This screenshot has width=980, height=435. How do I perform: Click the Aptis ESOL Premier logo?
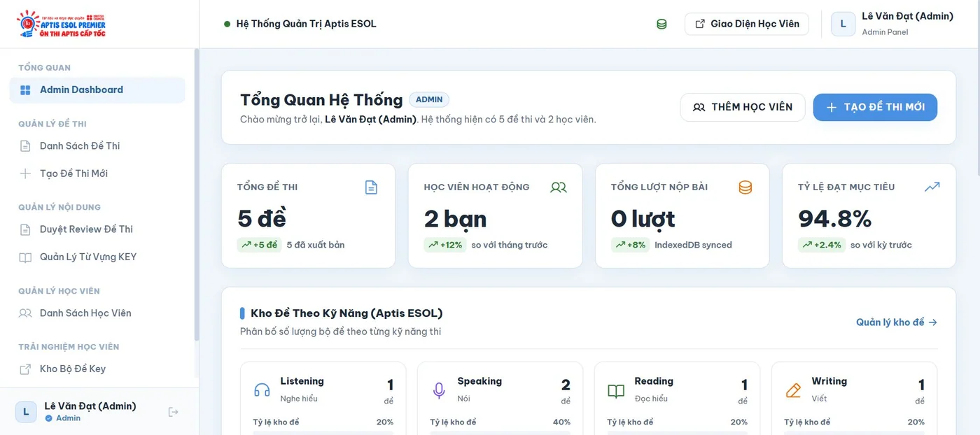click(x=61, y=24)
